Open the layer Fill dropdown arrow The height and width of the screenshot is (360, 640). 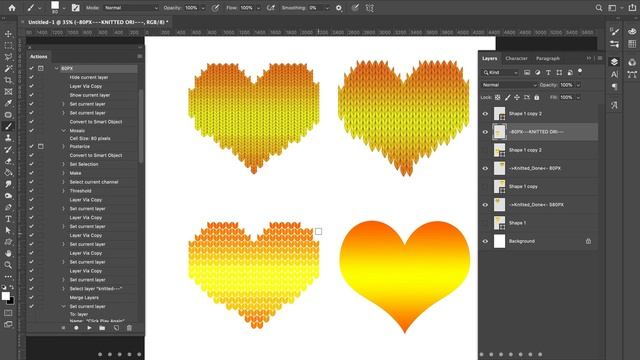pos(578,98)
